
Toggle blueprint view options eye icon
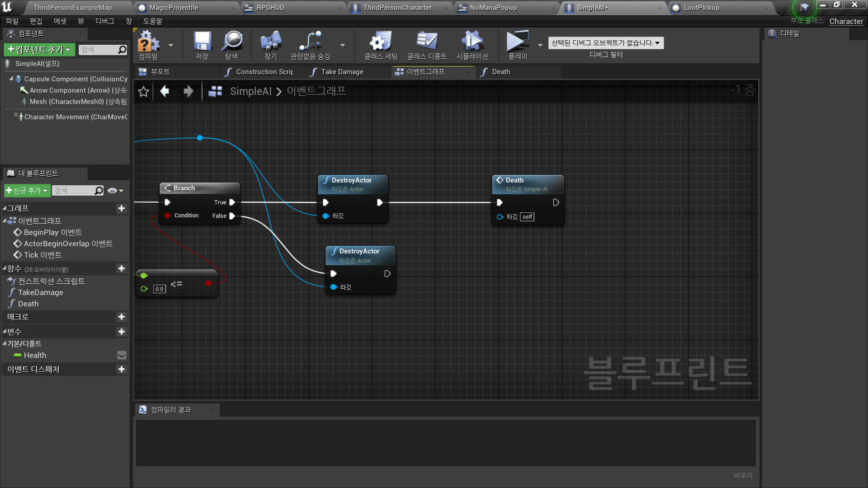point(113,191)
